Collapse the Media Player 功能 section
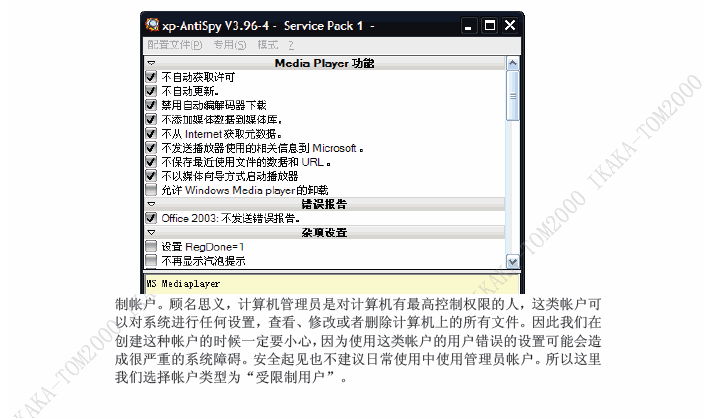Image resolution: width=716 pixels, height=418 pixels. click(x=152, y=63)
